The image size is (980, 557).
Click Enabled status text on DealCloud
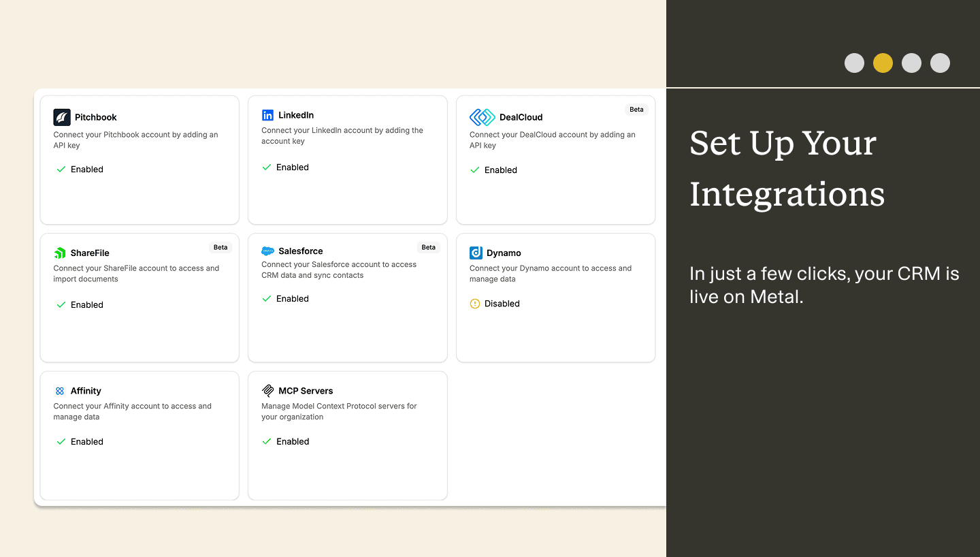pos(501,170)
